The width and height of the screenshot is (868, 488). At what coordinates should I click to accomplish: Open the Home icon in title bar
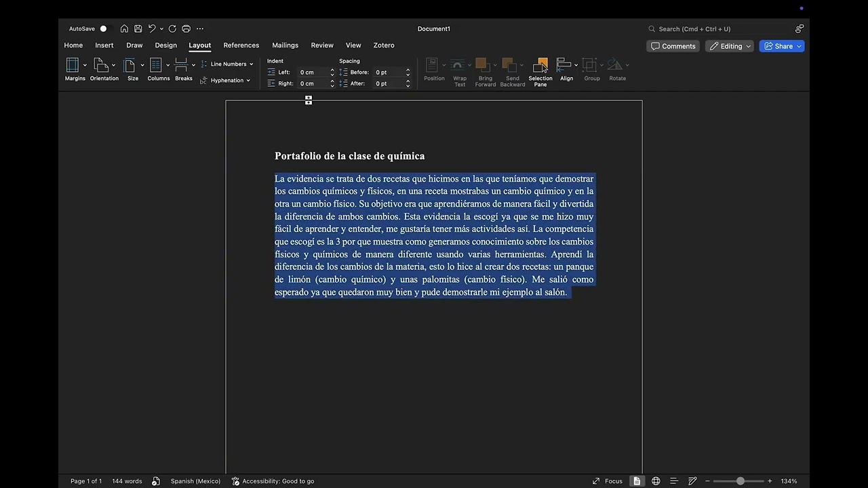(124, 28)
